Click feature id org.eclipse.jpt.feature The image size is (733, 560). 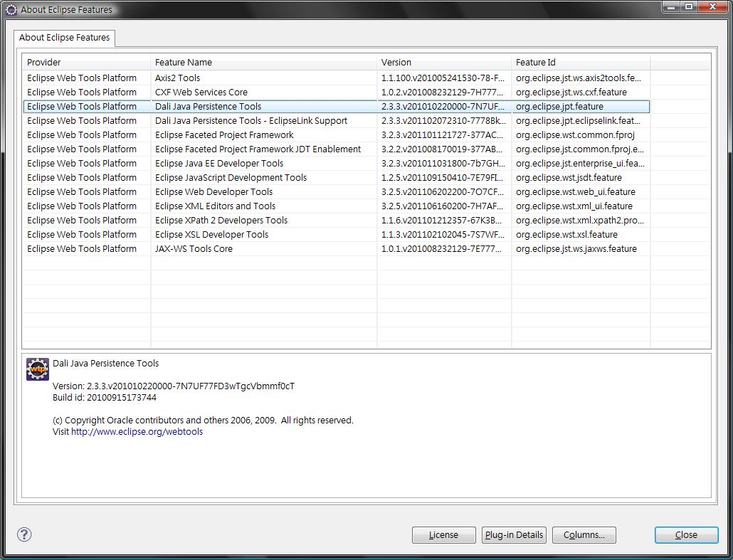click(559, 107)
